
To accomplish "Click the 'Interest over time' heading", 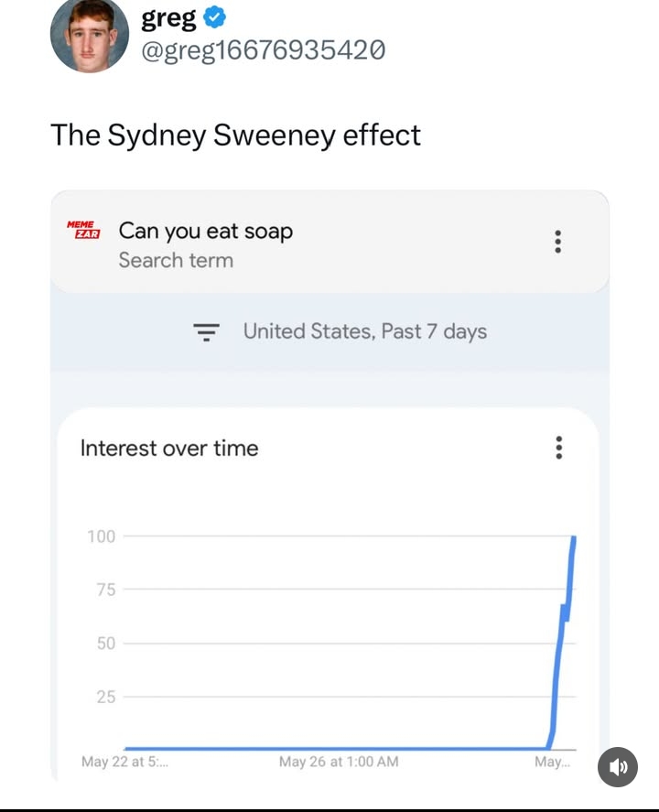I will click(x=169, y=448).
